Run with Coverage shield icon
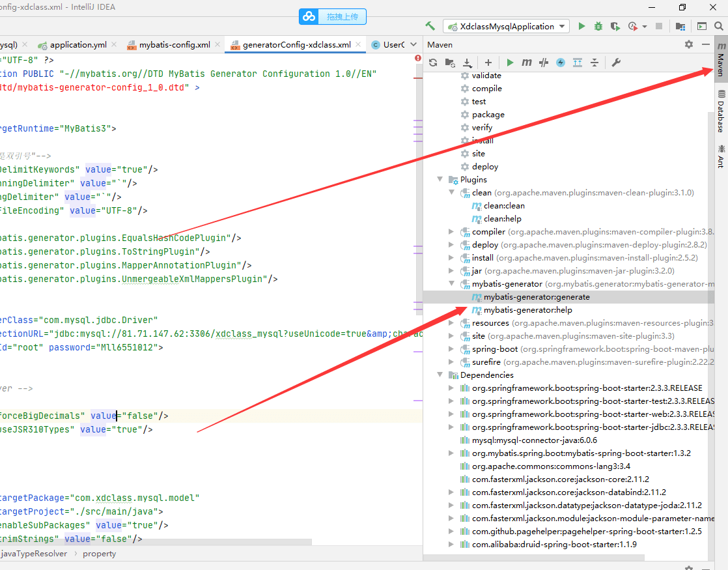Viewport: 728px width, 570px height. [615, 27]
